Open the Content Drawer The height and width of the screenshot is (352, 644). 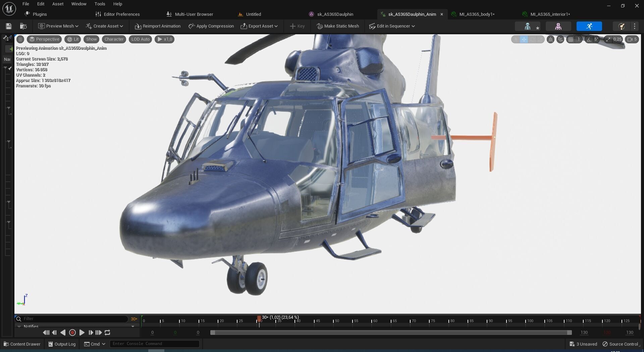pyautogui.click(x=22, y=344)
